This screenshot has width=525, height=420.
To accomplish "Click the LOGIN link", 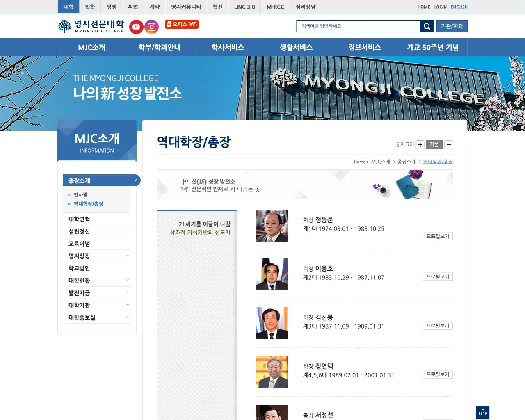I will point(440,7).
